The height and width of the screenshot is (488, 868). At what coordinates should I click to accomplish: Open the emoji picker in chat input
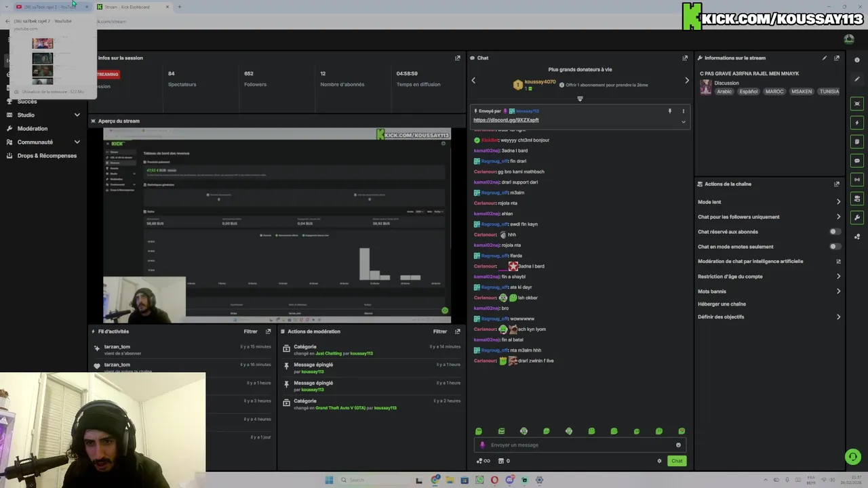pyautogui.click(x=678, y=445)
